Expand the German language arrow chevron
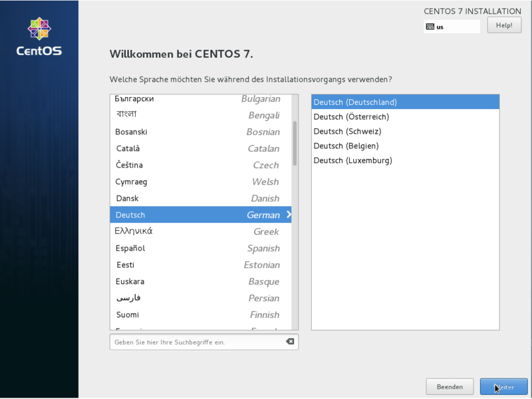The image size is (532, 399). tap(289, 214)
